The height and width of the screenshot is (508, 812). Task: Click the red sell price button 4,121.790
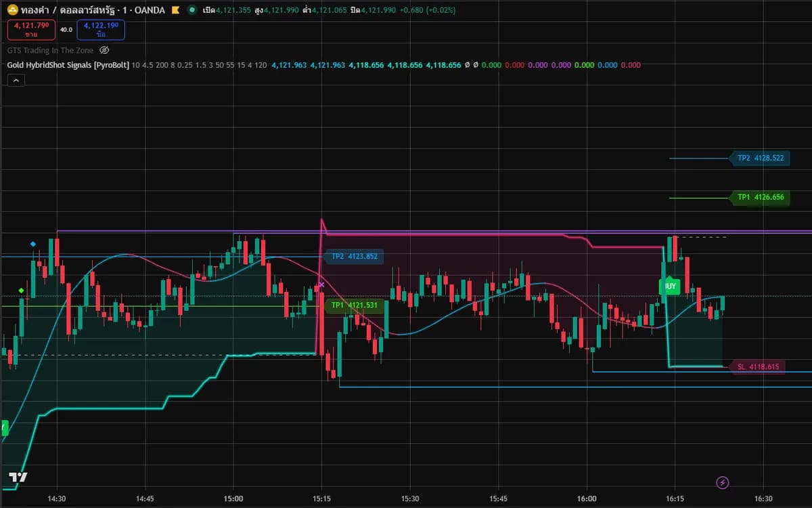pos(31,29)
